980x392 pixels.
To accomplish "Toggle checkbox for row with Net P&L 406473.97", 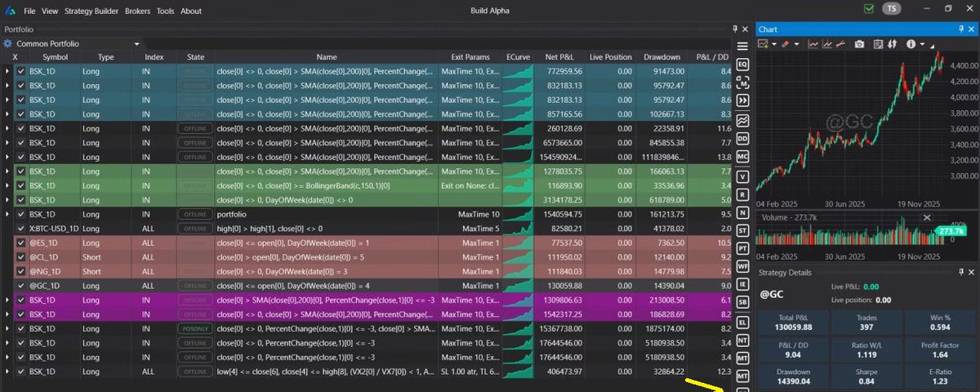I will (x=21, y=372).
